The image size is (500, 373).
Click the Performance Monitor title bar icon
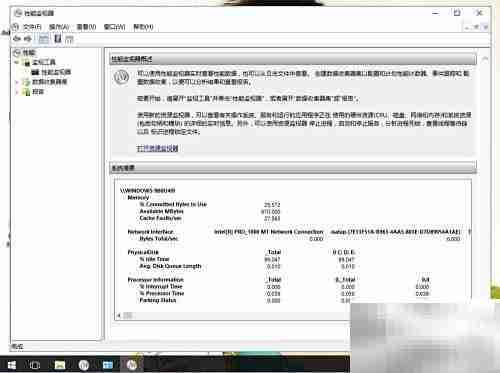click(x=18, y=13)
